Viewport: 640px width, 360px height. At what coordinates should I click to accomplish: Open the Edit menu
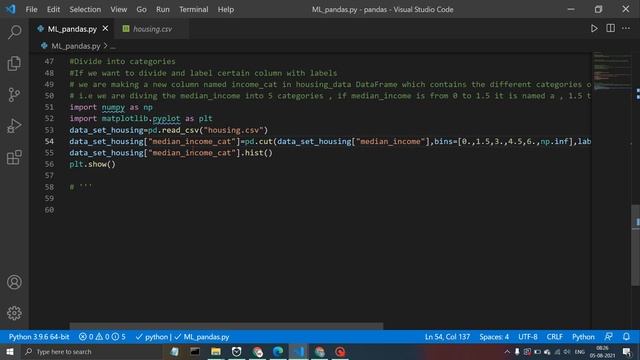click(53, 9)
